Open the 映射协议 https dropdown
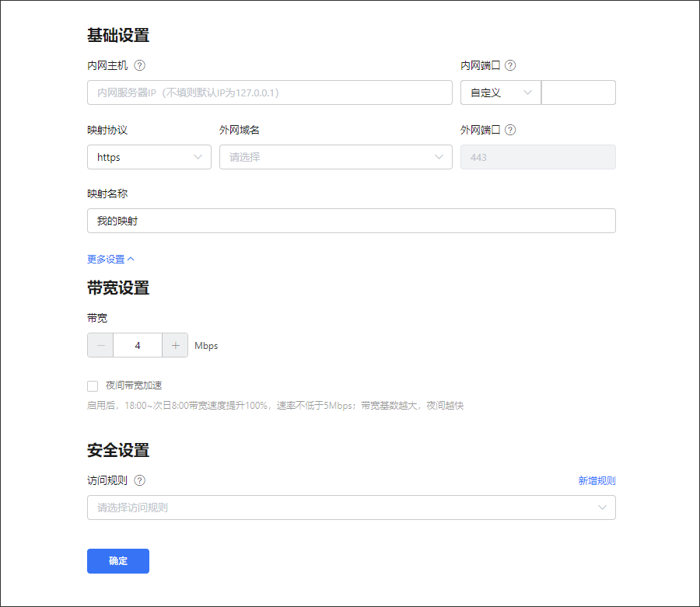Screen dimensions: 700x607 [149, 157]
